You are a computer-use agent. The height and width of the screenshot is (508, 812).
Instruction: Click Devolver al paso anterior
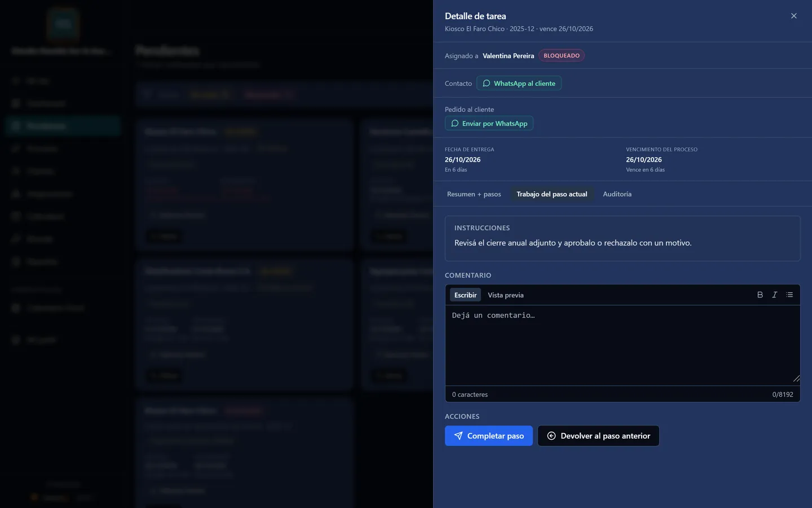click(598, 436)
